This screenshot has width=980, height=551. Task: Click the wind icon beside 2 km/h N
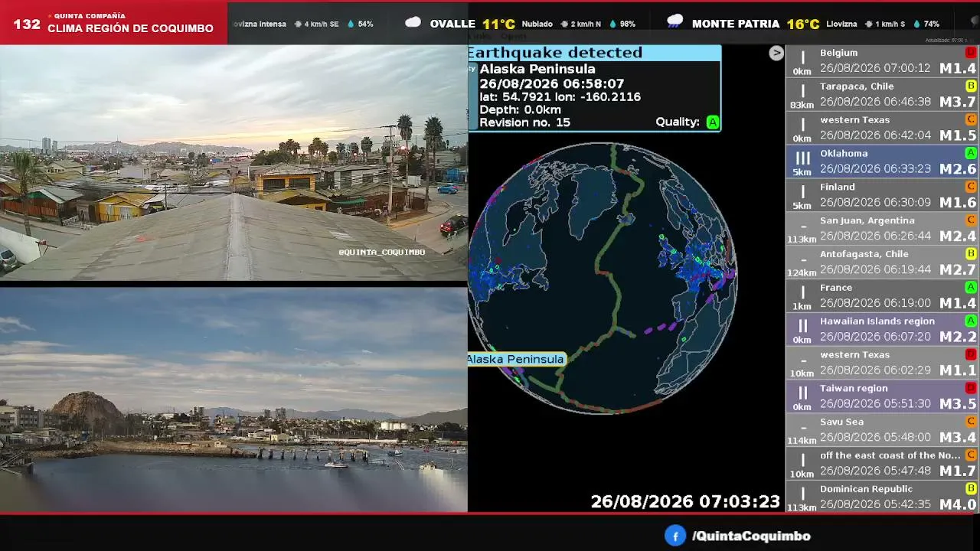(564, 24)
